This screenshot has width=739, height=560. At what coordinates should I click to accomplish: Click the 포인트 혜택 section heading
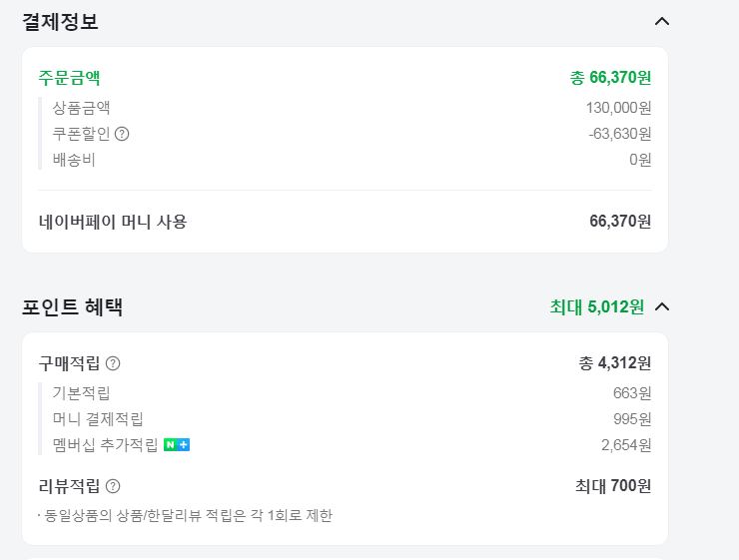[x=72, y=306]
